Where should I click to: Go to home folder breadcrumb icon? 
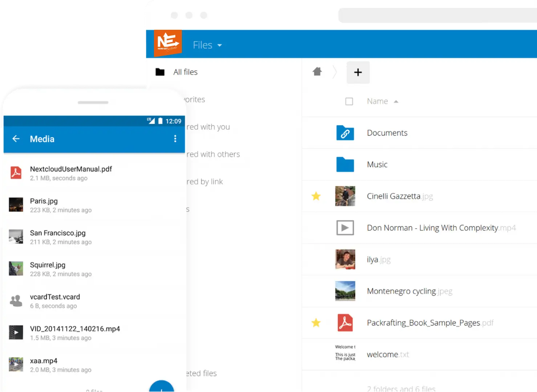[317, 72]
